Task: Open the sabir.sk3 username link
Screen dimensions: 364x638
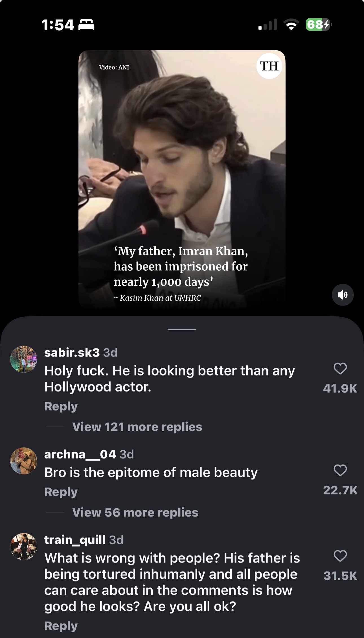Action: pyautogui.click(x=72, y=352)
